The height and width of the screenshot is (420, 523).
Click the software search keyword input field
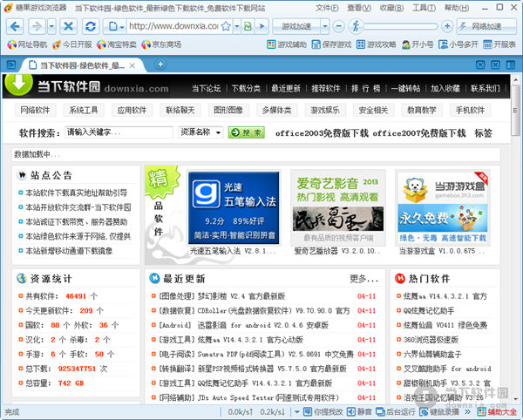119,132
